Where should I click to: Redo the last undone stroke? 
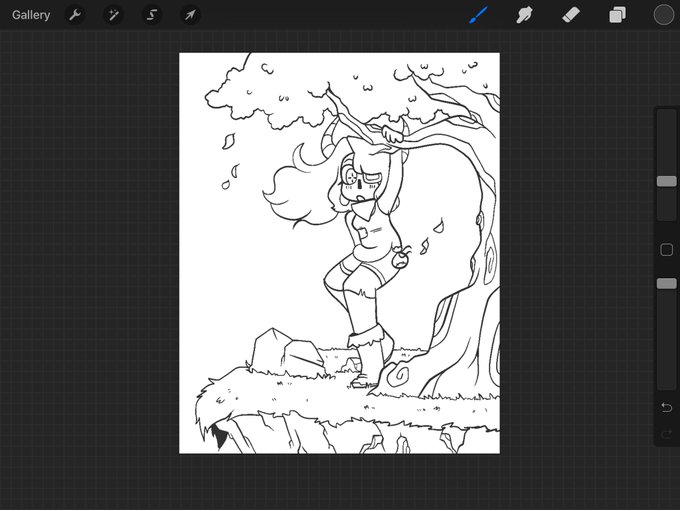[x=667, y=434]
